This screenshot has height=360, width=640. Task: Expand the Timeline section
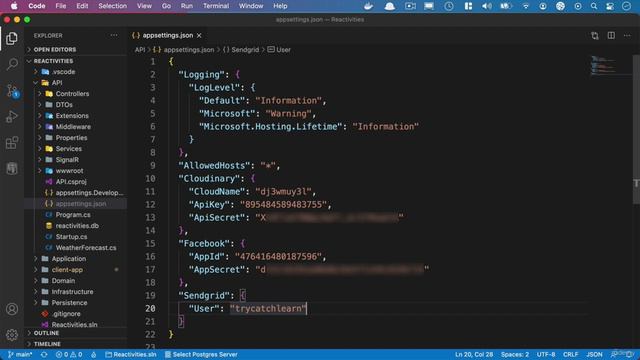(47, 344)
